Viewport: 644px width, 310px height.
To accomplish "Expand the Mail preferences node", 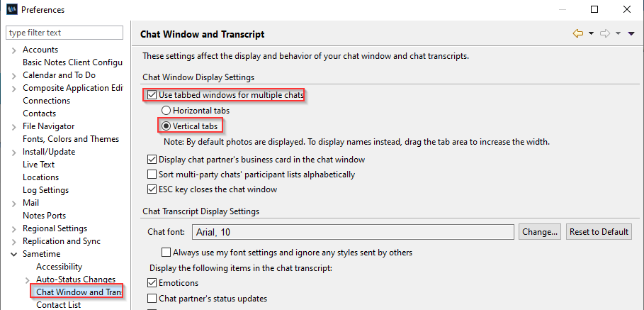I will click(x=14, y=203).
